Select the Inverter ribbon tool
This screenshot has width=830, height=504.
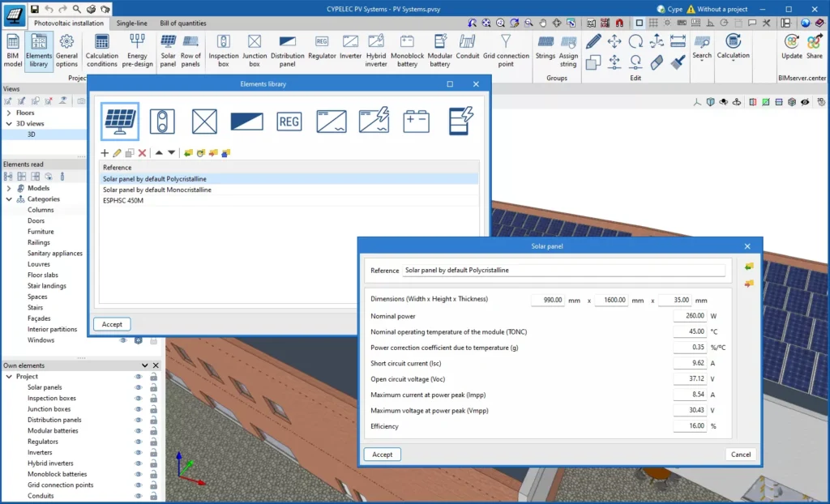(350, 46)
